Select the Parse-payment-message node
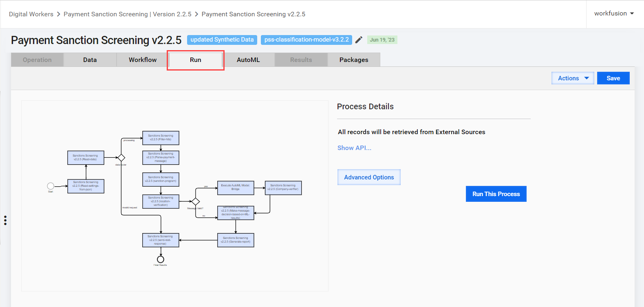This screenshot has height=307, width=644. coord(161,157)
